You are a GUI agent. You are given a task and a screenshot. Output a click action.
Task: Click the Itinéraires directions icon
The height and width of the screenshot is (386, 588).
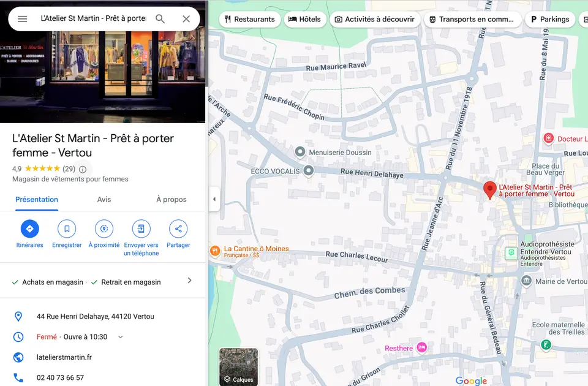29,229
